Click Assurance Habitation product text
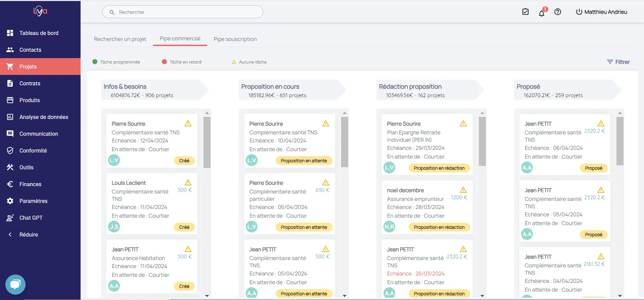The image size is (644, 300). coord(138,258)
